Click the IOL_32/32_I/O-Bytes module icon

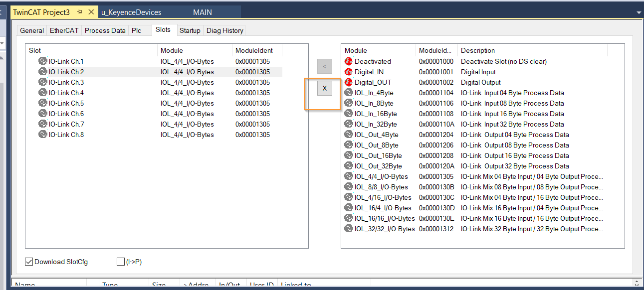pyautogui.click(x=348, y=229)
